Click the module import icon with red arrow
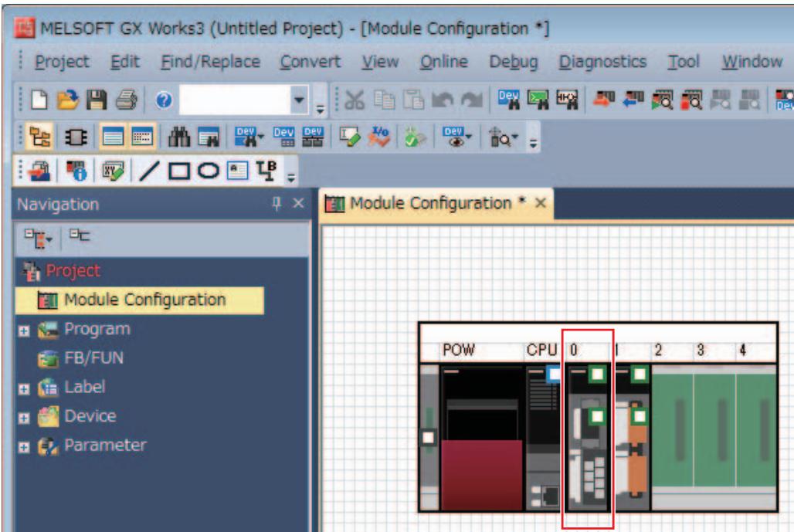This screenshot has height=532, width=794. point(40,171)
